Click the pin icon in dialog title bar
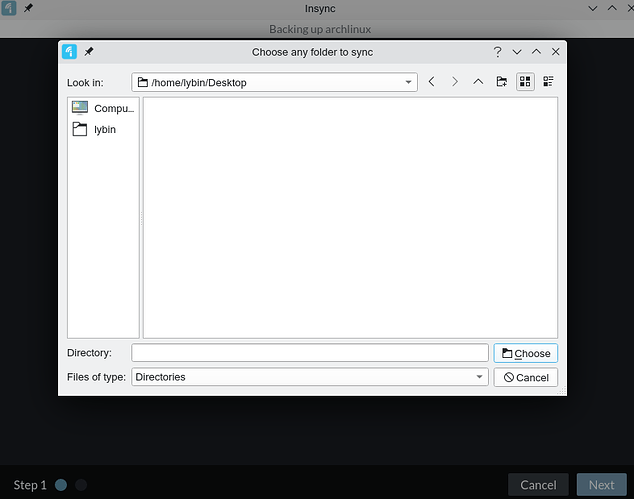This screenshot has width=634, height=499. click(89, 52)
